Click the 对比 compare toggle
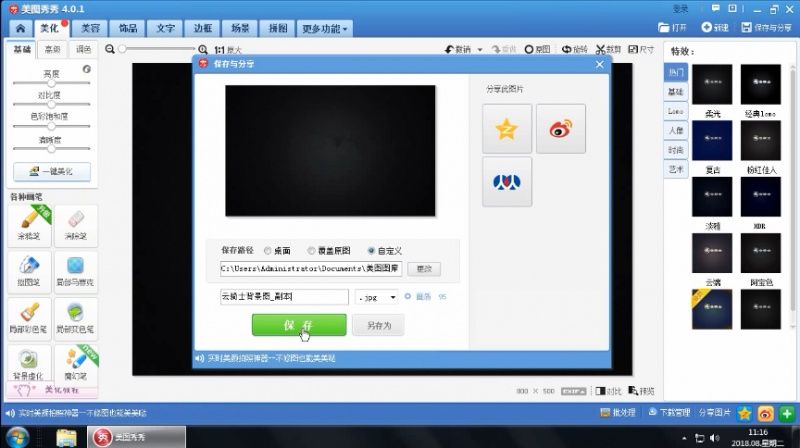 (x=609, y=391)
